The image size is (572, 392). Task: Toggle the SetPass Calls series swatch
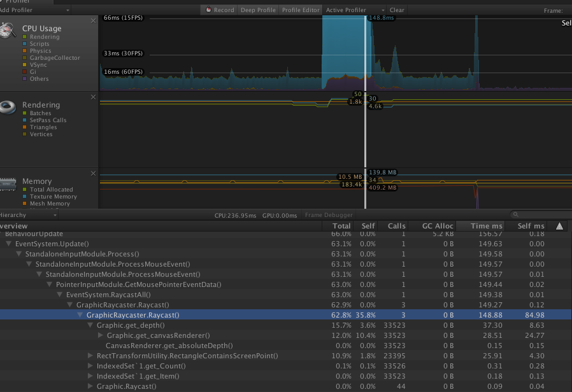click(25, 120)
